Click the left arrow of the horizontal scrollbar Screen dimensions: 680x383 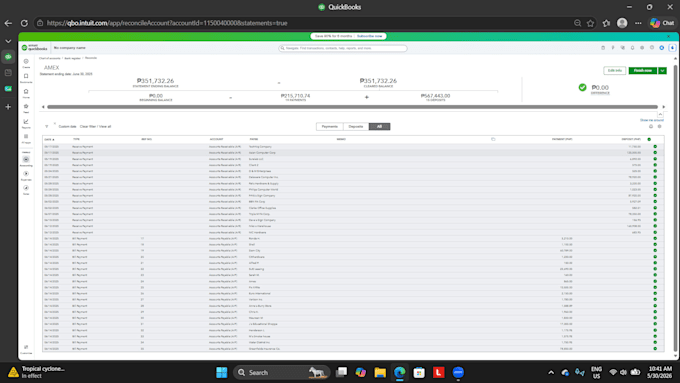tap(43, 107)
